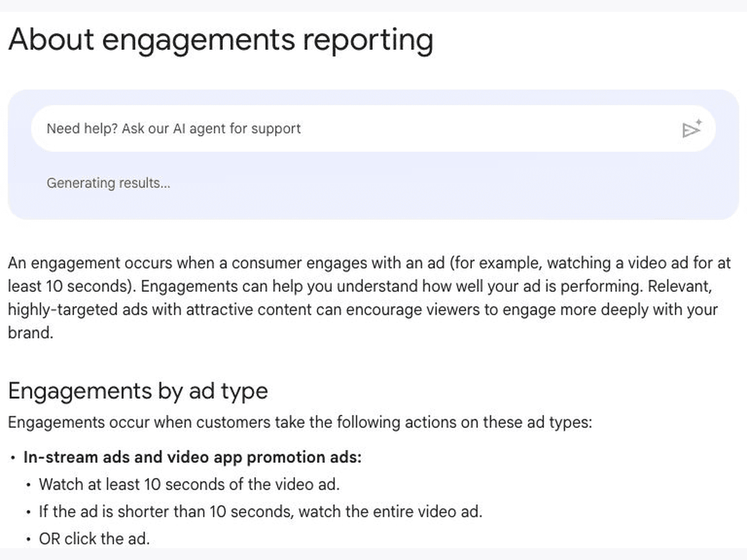This screenshot has height=560, width=747.
Task: Focus the 'Ask our AI agent for support' field
Action: point(373,129)
